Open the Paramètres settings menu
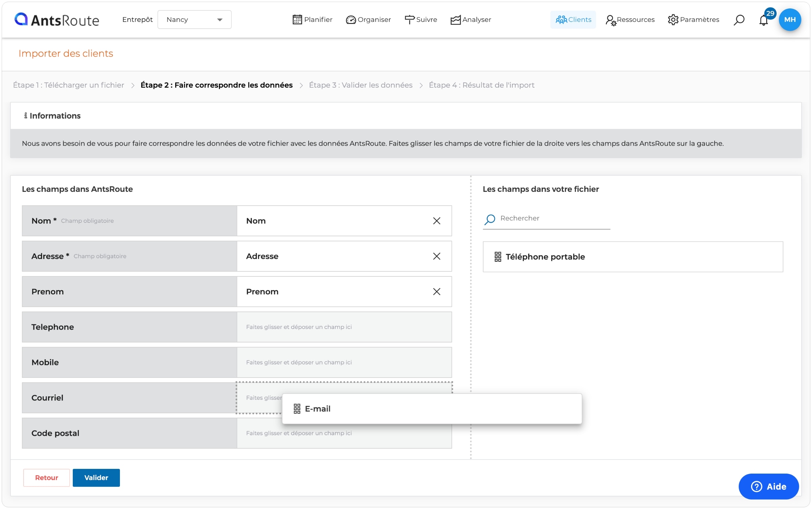Viewport: 812px width, 509px height. [693, 20]
